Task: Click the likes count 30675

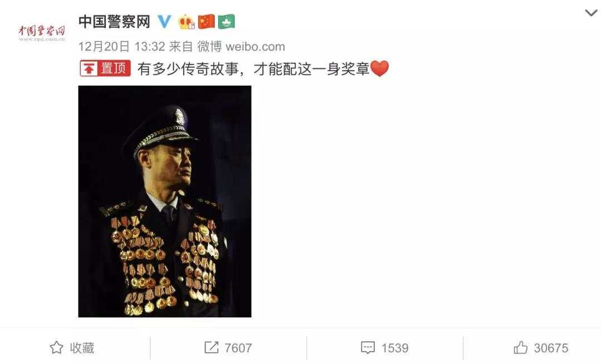Action: (x=551, y=348)
